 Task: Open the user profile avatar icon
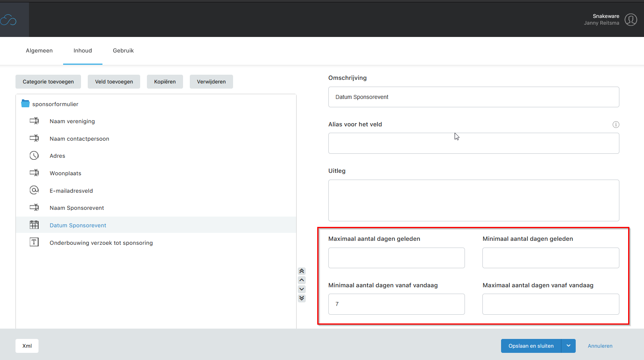(631, 19)
